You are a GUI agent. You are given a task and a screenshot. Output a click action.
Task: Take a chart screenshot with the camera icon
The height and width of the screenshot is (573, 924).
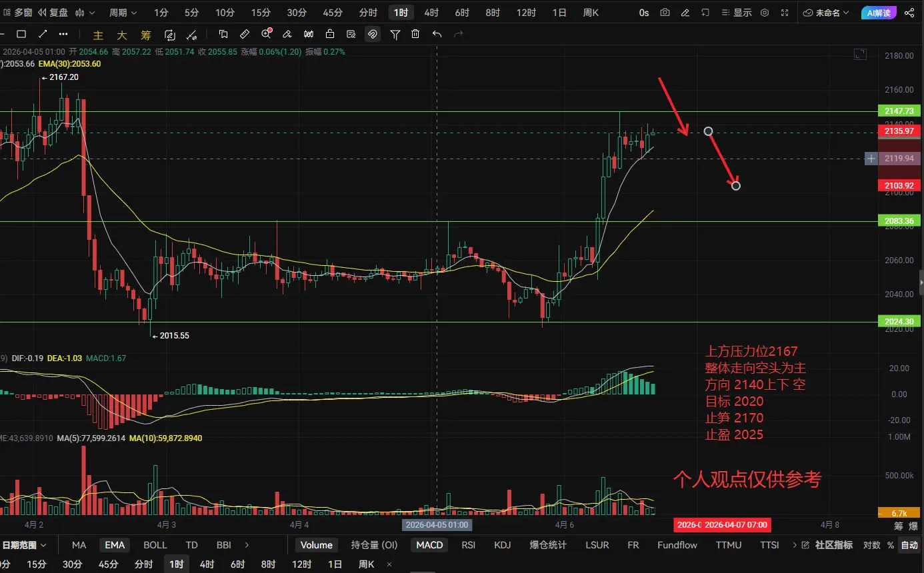tap(665, 13)
